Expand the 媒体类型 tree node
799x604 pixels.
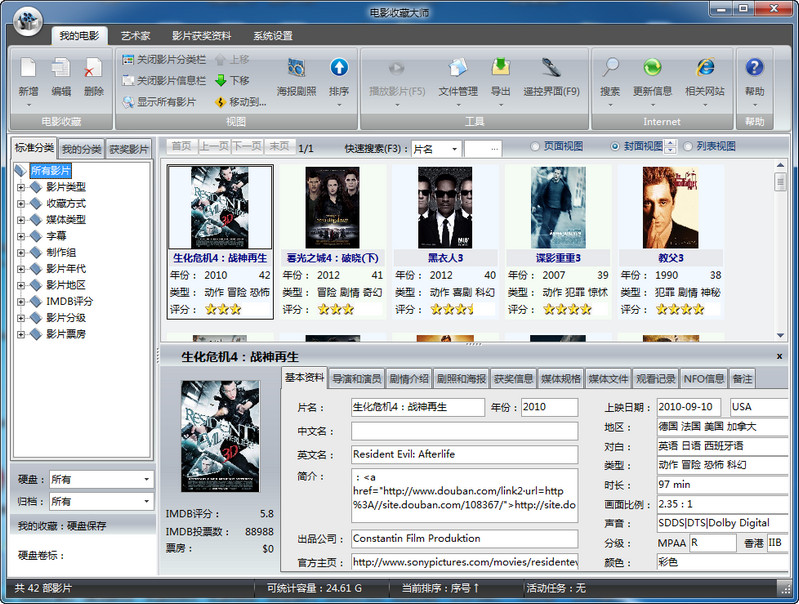coord(21,220)
